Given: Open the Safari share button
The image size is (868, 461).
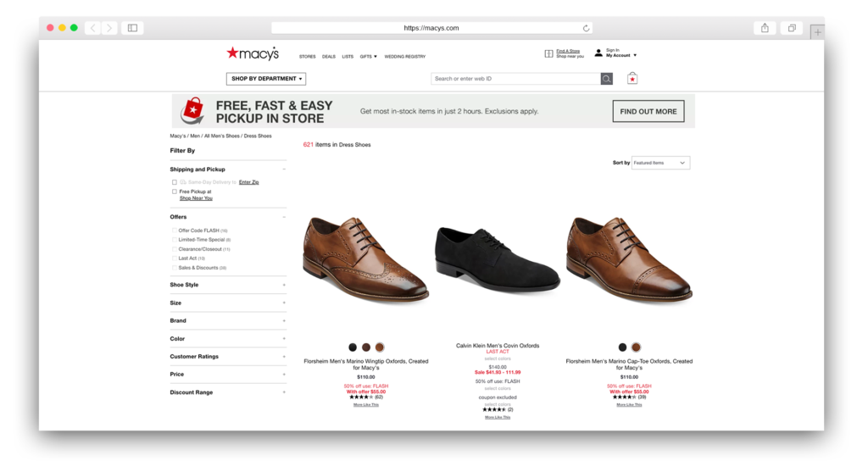Looking at the screenshot, I should click(765, 28).
